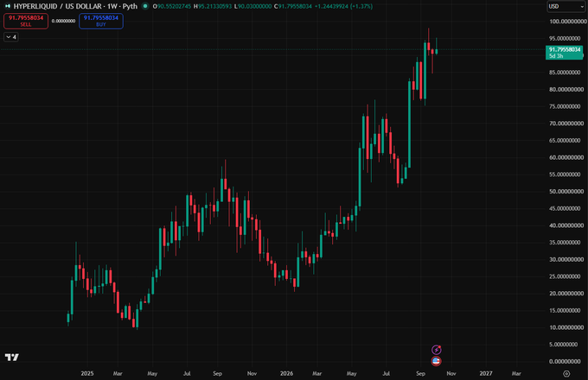Click the current price label with 5d 3h countdown
Screen dimensions: 588x380
(564, 53)
